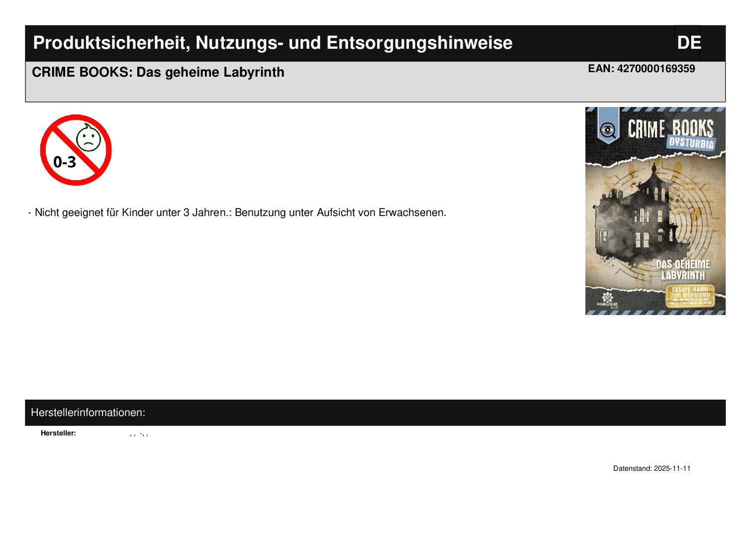The height and width of the screenshot is (535, 756).
Task: Click the Herstellerinformationen section header
Action: coord(88,413)
